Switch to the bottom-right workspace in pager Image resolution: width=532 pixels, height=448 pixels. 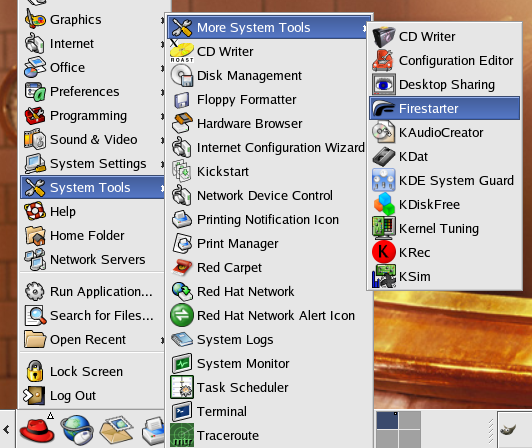point(410,439)
